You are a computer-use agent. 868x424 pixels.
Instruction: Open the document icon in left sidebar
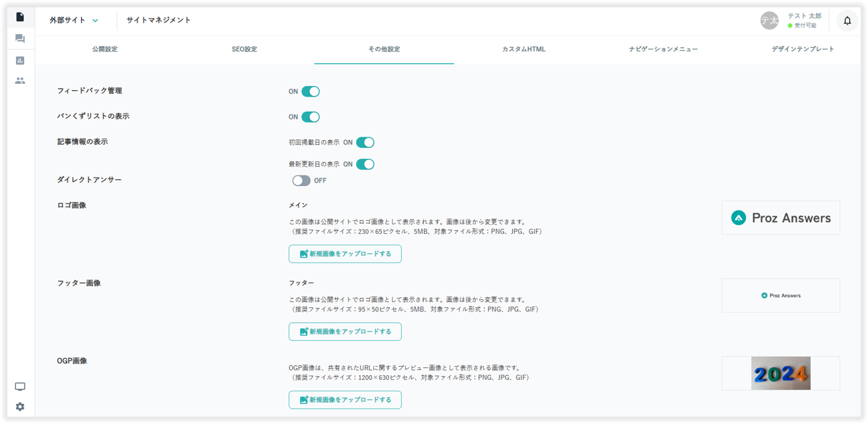pos(20,17)
